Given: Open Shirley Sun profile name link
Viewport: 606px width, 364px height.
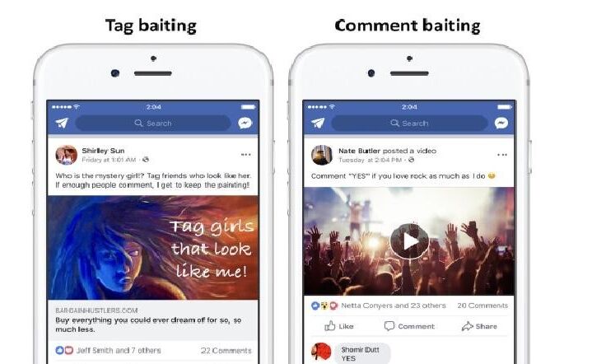Looking at the screenshot, I should tap(103, 151).
